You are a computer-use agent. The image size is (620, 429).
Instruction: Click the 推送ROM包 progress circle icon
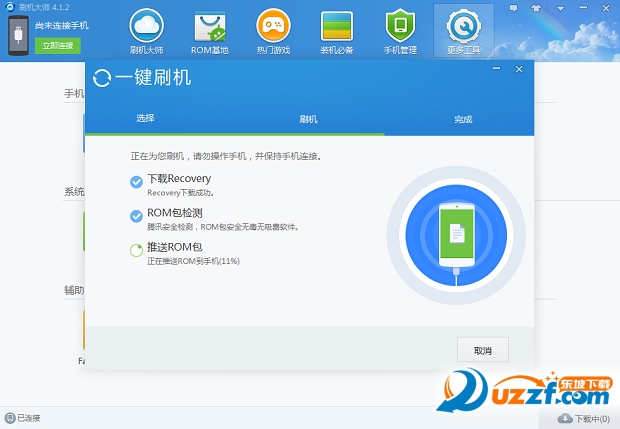point(136,250)
